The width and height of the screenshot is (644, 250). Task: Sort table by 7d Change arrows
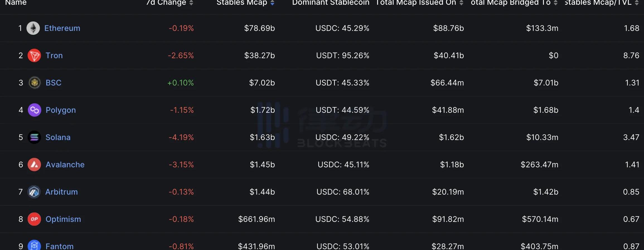tap(191, 3)
